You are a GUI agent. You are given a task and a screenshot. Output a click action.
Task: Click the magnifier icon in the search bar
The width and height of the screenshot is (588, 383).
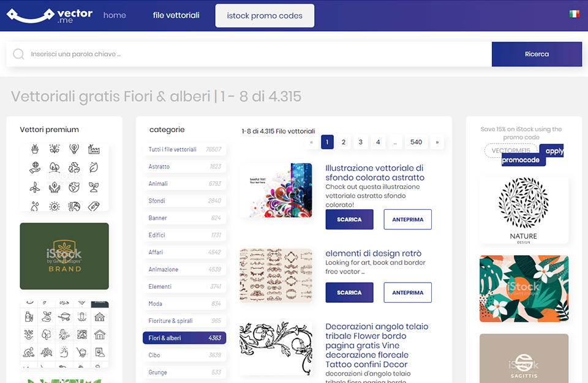pos(18,54)
